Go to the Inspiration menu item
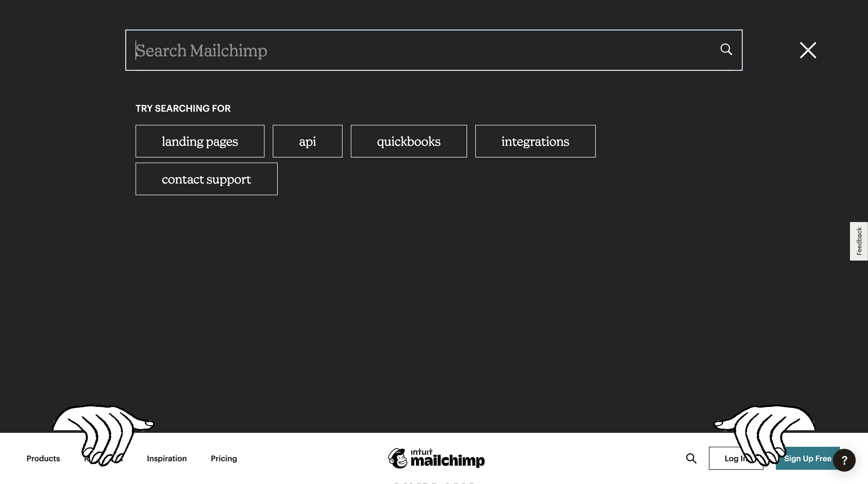 click(x=166, y=458)
